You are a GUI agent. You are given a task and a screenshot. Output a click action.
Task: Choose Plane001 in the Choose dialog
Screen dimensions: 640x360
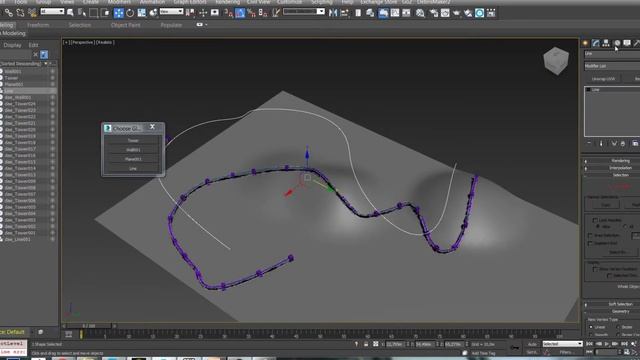(133, 159)
